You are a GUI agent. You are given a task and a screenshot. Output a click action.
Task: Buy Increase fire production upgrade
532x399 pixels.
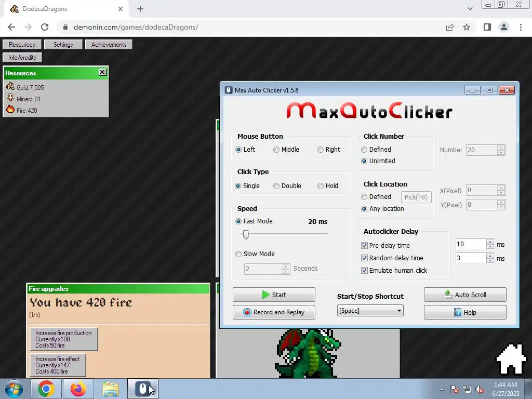click(x=64, y=339)
